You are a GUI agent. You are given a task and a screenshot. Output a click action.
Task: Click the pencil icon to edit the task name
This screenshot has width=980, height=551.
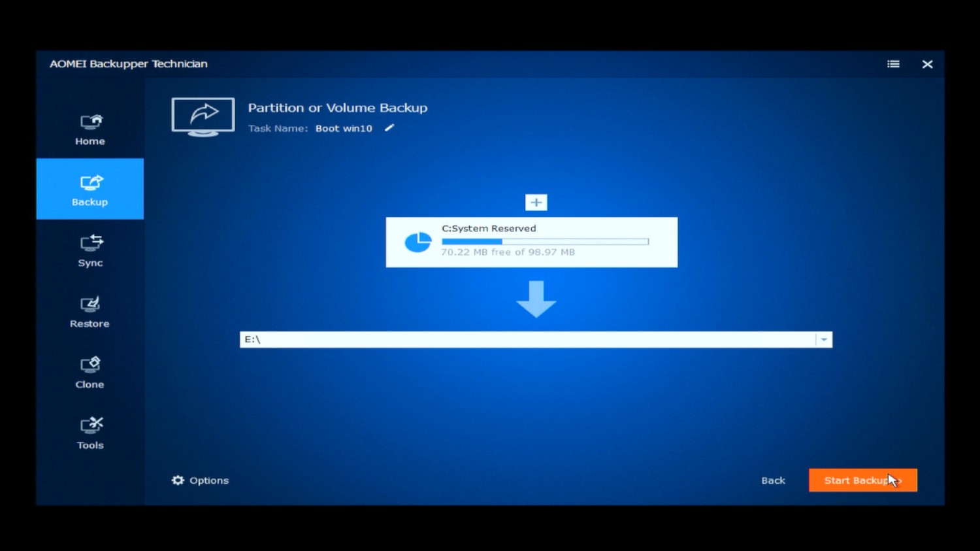click(389, 128)
